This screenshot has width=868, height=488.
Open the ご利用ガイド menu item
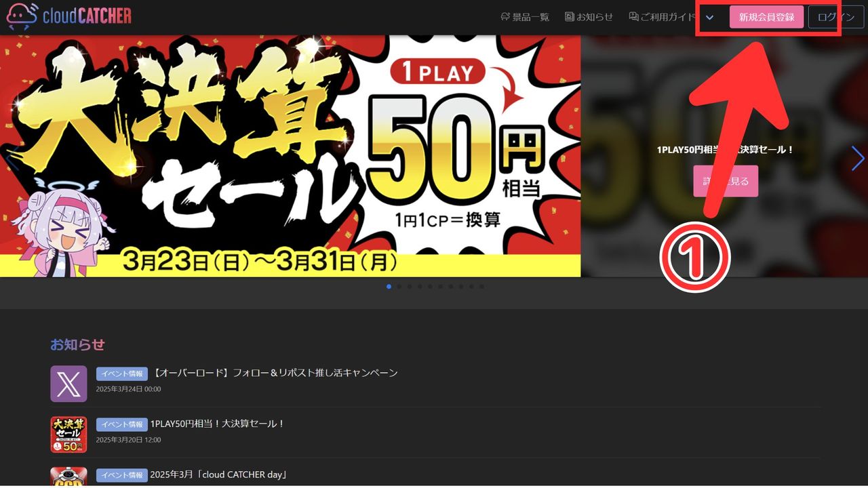pos(662,17)
